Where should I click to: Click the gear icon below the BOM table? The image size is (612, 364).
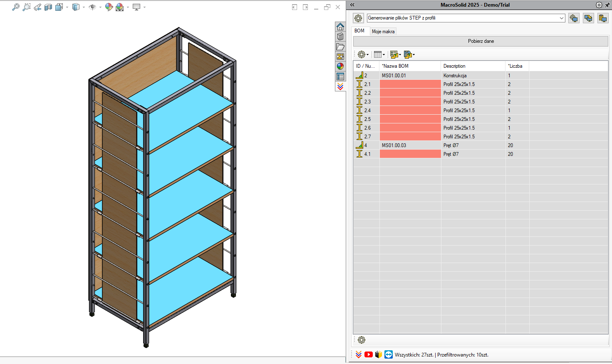click(x=362, y=340)
